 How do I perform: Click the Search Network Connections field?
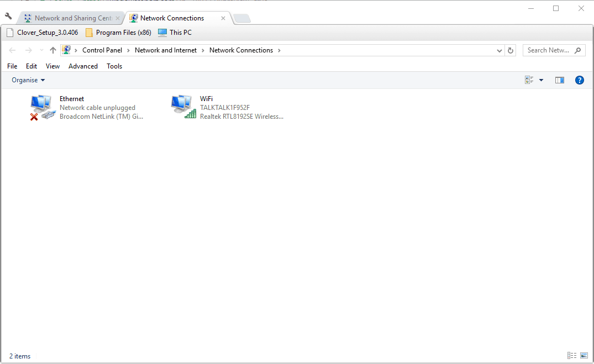point(554,50)
